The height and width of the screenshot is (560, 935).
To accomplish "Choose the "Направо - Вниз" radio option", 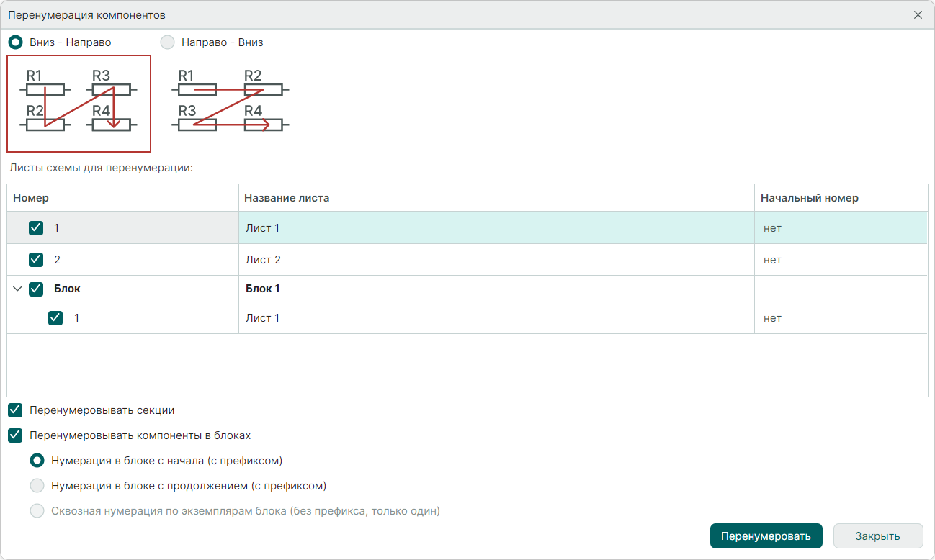I will (167, 42).
